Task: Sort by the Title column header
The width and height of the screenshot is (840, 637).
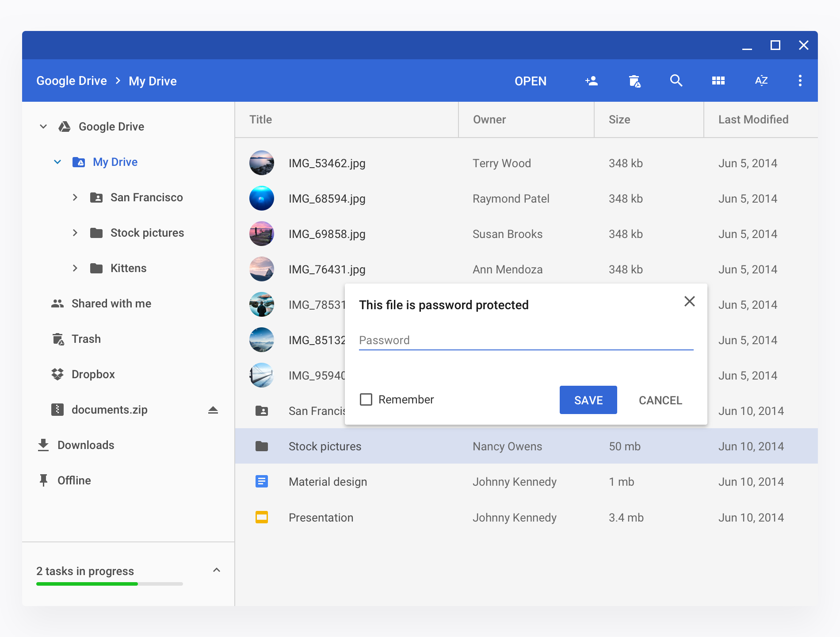Action: 261,119
